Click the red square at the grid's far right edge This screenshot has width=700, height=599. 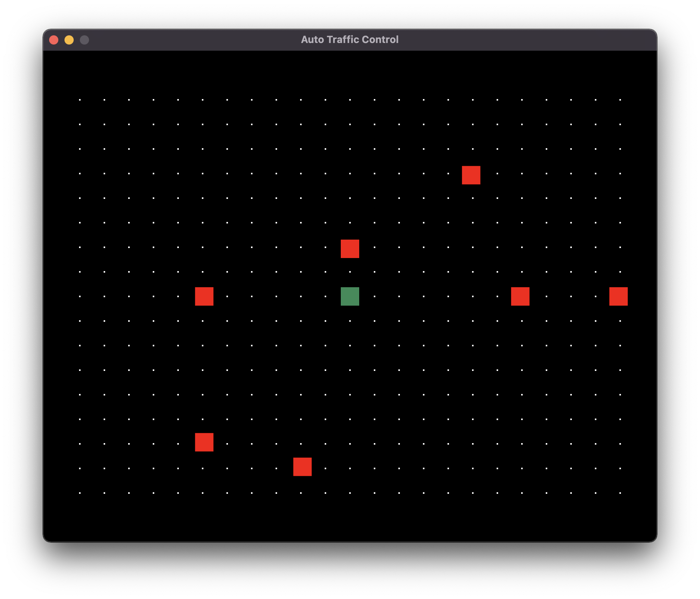coord(618,296)
